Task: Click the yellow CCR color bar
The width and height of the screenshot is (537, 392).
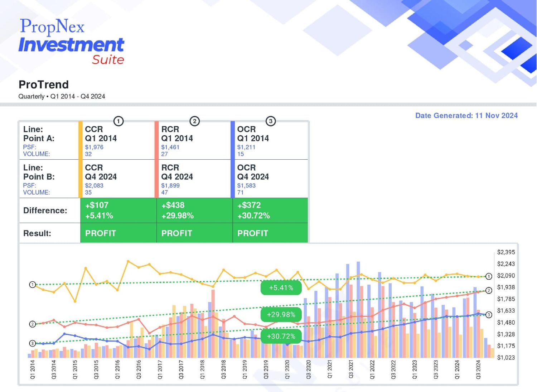Action: point(81,159)
